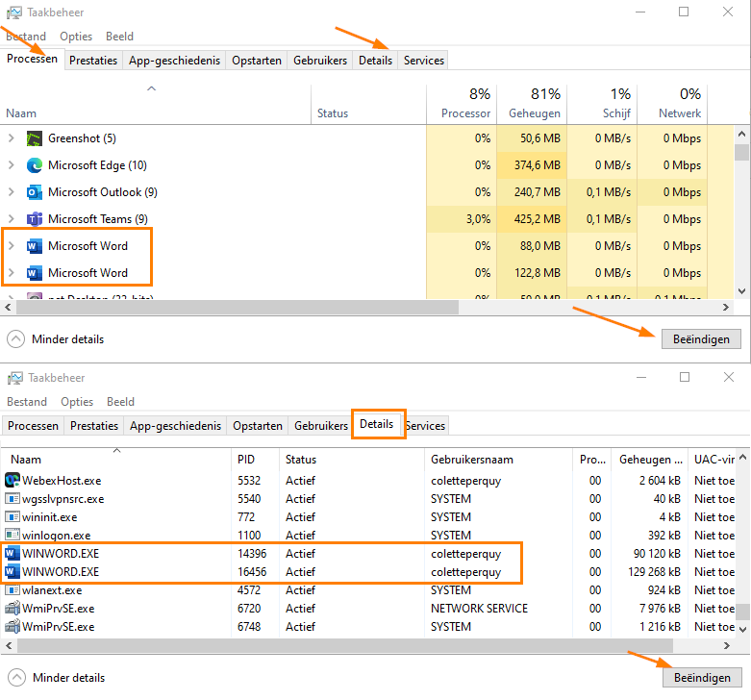Image resolution: width=751 pixels, height=700 pixels.
Task: Click the Minder details label in upper window
Action: (x=68, y=339)
